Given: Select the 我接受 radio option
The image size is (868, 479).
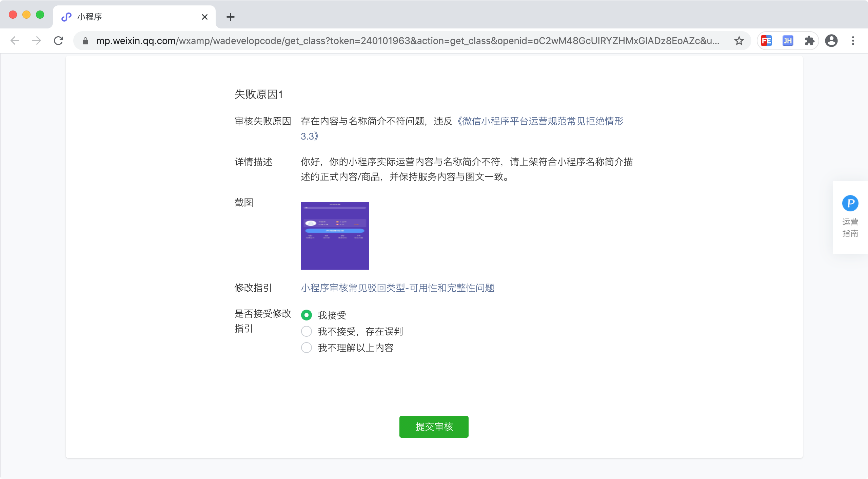Looking at the screenshot, I should pyautogui.click(x=307, y=315).
